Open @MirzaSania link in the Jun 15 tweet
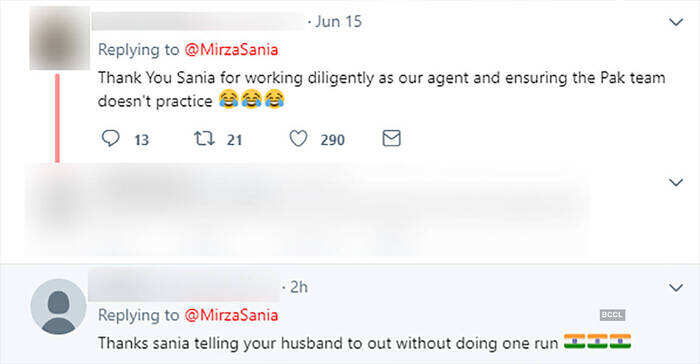The width and height of the screenshot is (700, 364). (x=231, y=50)
